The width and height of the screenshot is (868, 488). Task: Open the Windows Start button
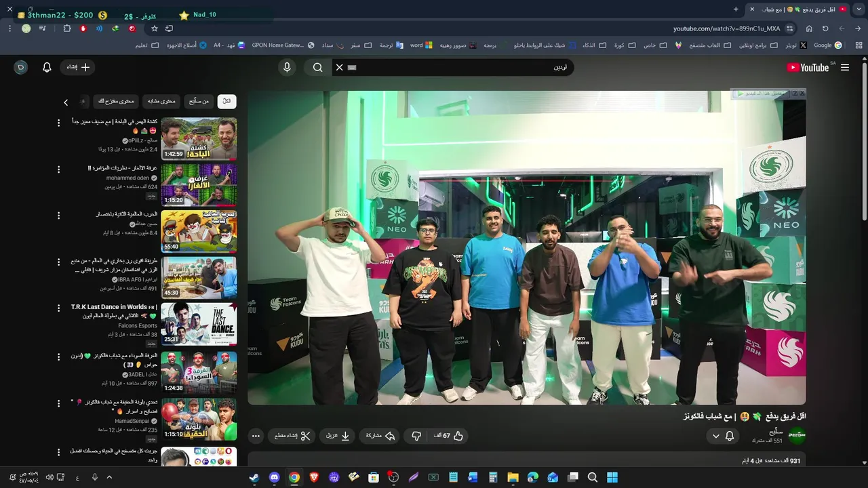click(x=612, y=477)
